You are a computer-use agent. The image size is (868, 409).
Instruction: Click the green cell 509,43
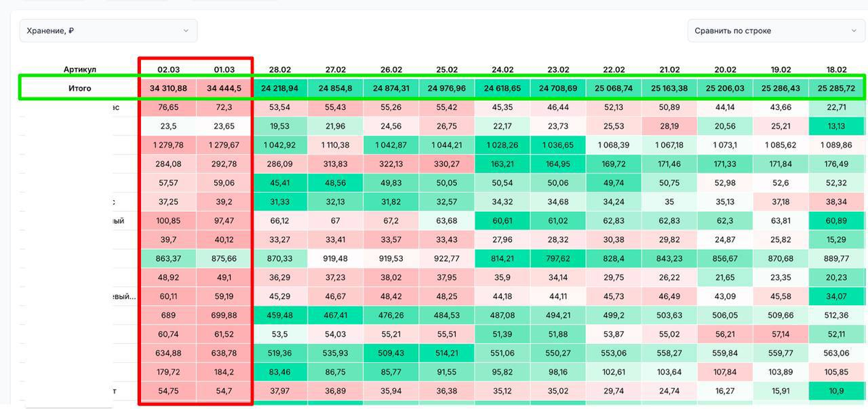click(391, 353)
